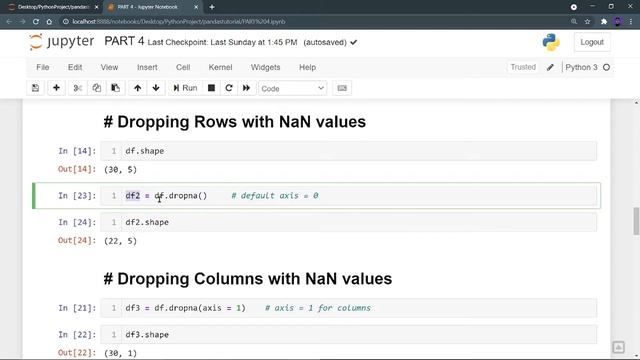Interrupt the kernel with stop icon
640x360 pixels.
click(x=211, y=88)
